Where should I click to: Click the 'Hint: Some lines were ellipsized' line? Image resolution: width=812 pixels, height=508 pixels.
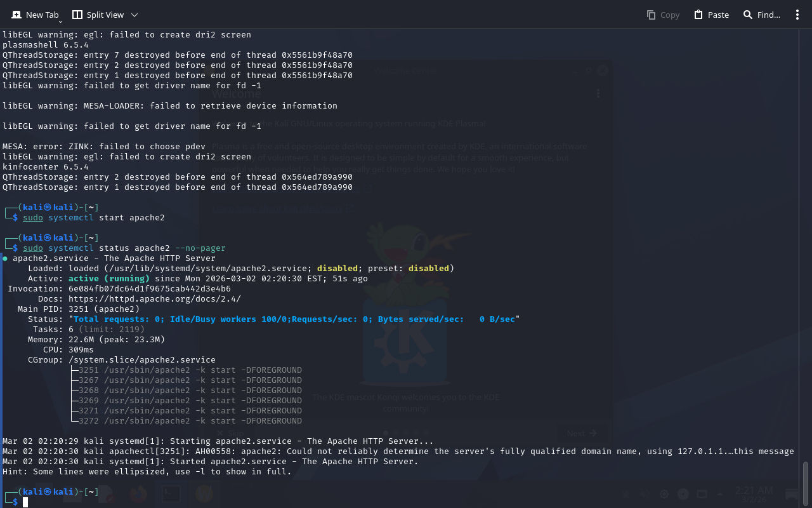[147, 472]
